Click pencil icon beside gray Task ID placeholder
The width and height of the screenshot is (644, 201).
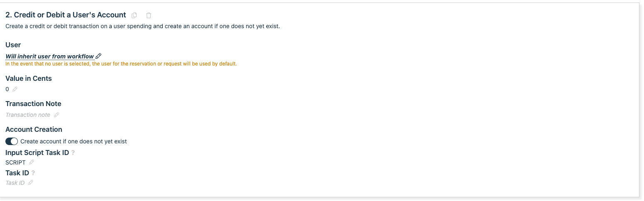click(x=30, y=182)
